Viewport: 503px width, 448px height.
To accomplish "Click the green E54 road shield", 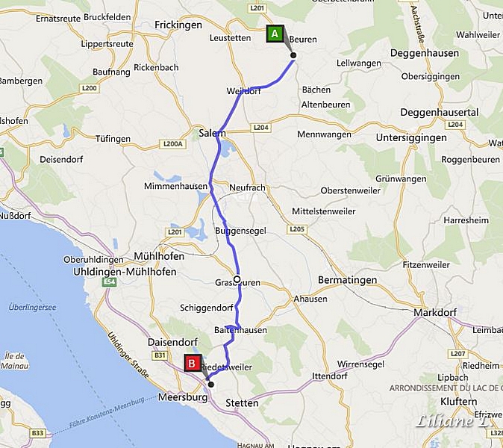I will (x=110, y=282).
